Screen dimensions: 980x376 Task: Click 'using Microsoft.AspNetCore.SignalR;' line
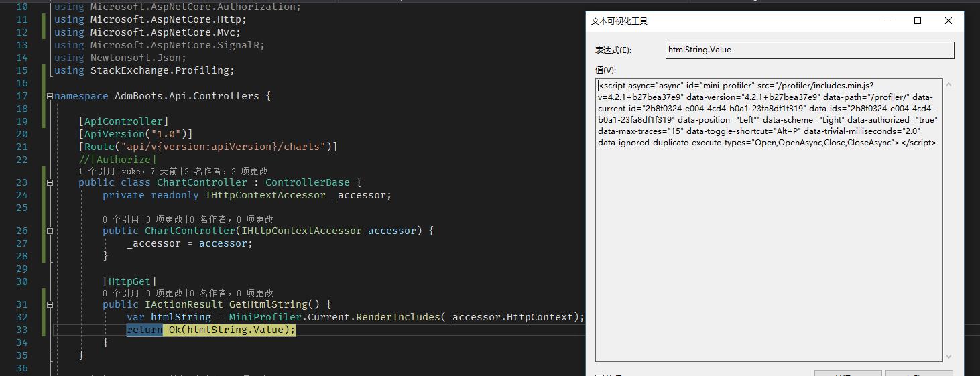(160, 45)
